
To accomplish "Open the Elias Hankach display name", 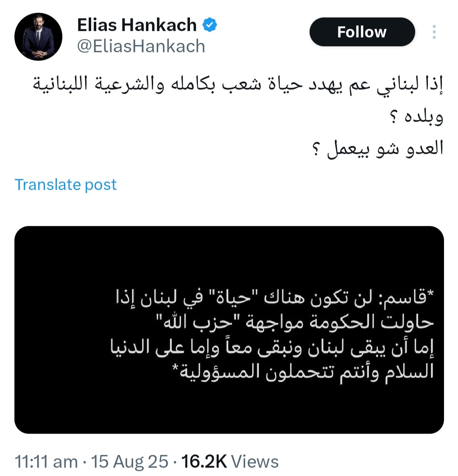I will pyautogui.click(x=137, y=25).
